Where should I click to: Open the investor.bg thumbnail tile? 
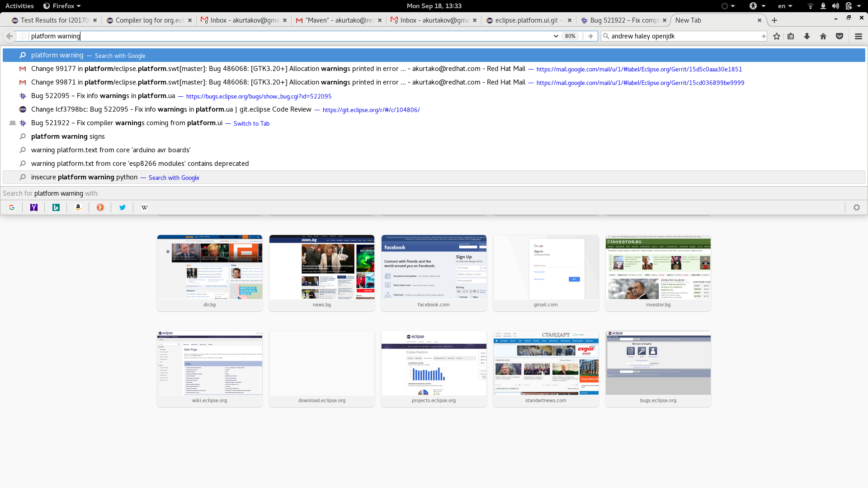point(658,273)
